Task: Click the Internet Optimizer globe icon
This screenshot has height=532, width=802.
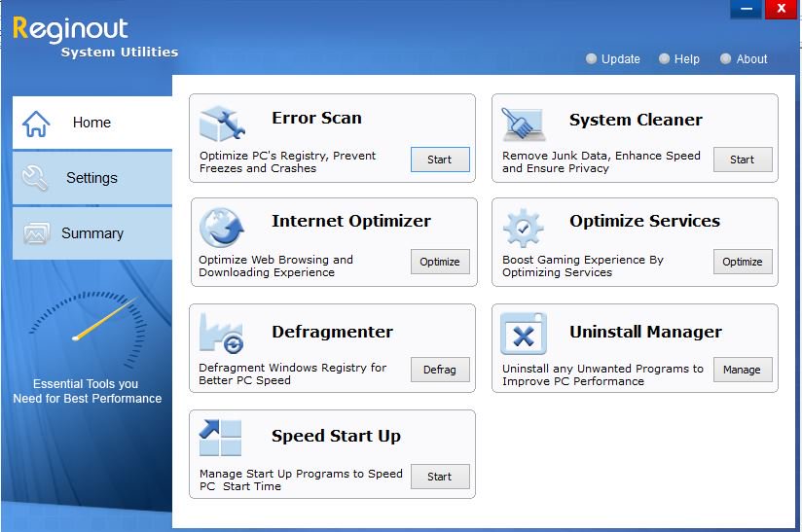Action: click(x=222, y=228)
